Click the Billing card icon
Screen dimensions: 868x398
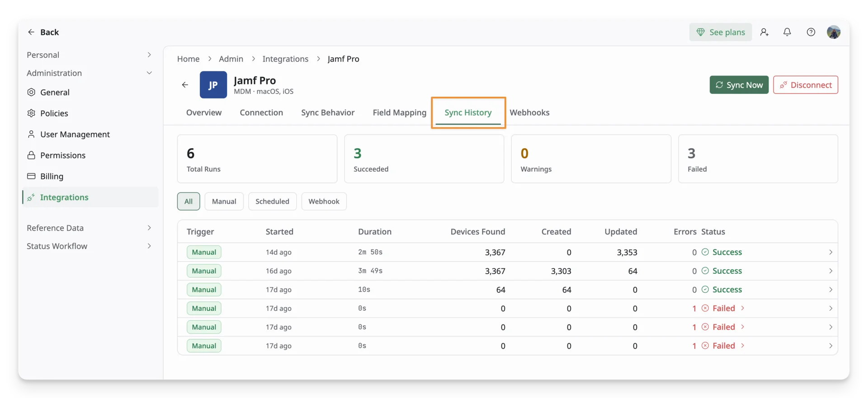click(x=31, y=176)
